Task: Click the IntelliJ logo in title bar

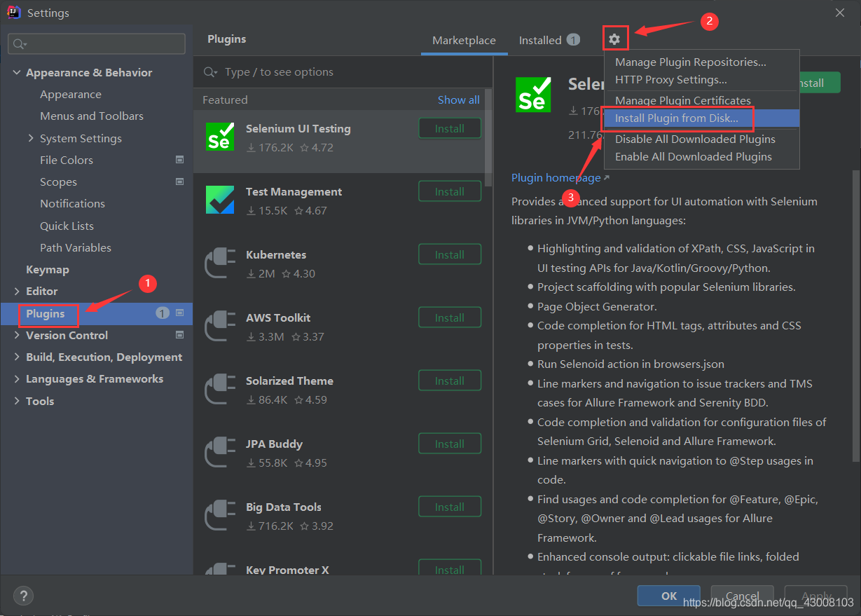Action: [13, 12]
